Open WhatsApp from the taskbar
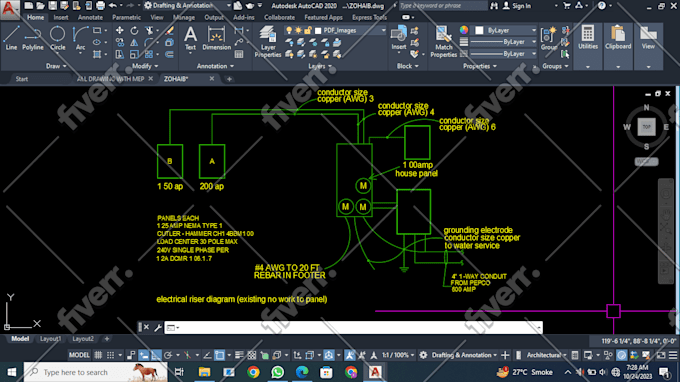680x382 pixels. [x=278, y=372]
